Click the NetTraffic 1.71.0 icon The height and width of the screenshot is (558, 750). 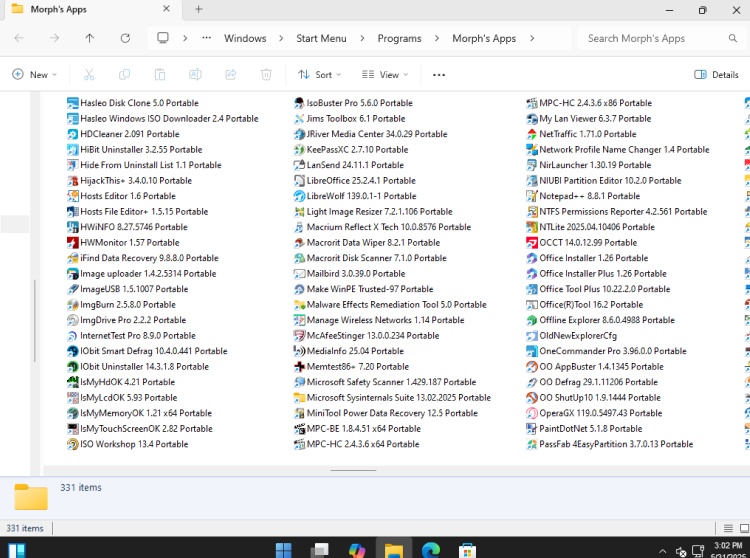(x=532, y=134)
